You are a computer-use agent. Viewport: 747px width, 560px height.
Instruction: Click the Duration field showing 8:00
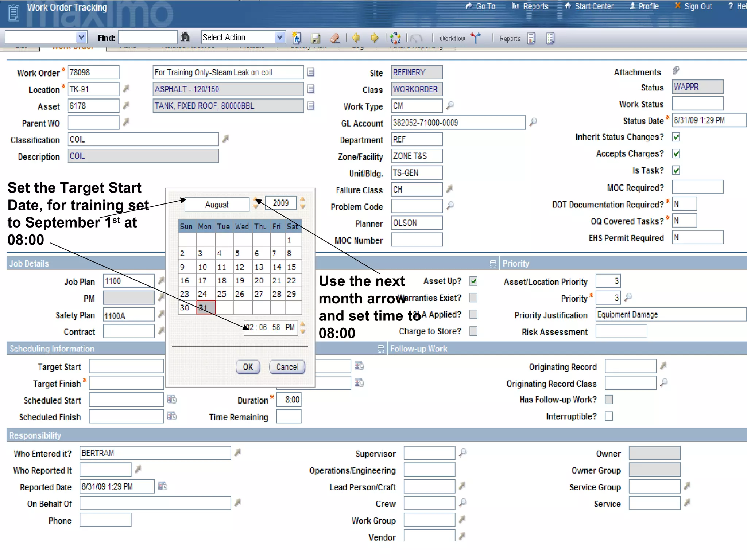point(289,400)
